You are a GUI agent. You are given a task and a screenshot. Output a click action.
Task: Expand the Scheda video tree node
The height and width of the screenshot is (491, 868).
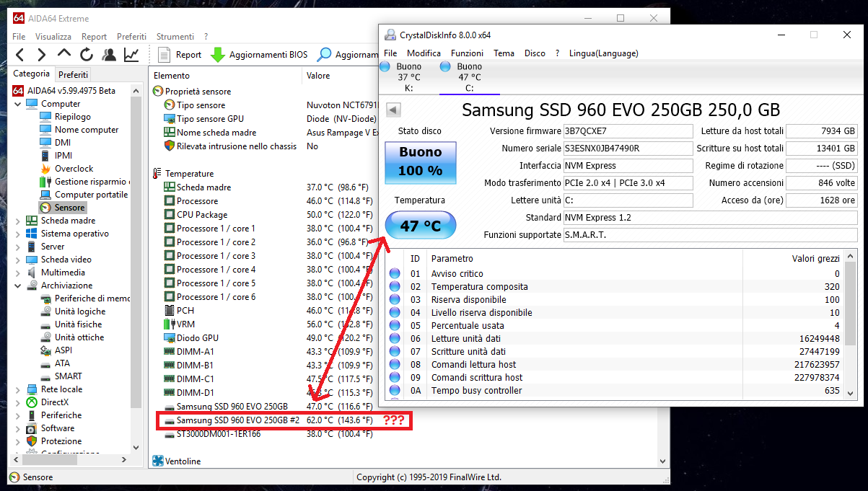coord(19,260)
